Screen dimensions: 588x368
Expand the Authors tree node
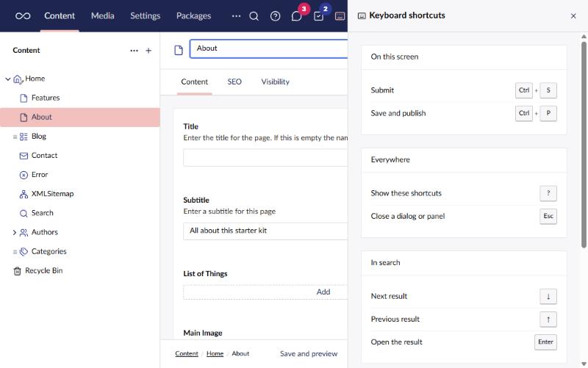pyautogui.click(x=14, y=232)
